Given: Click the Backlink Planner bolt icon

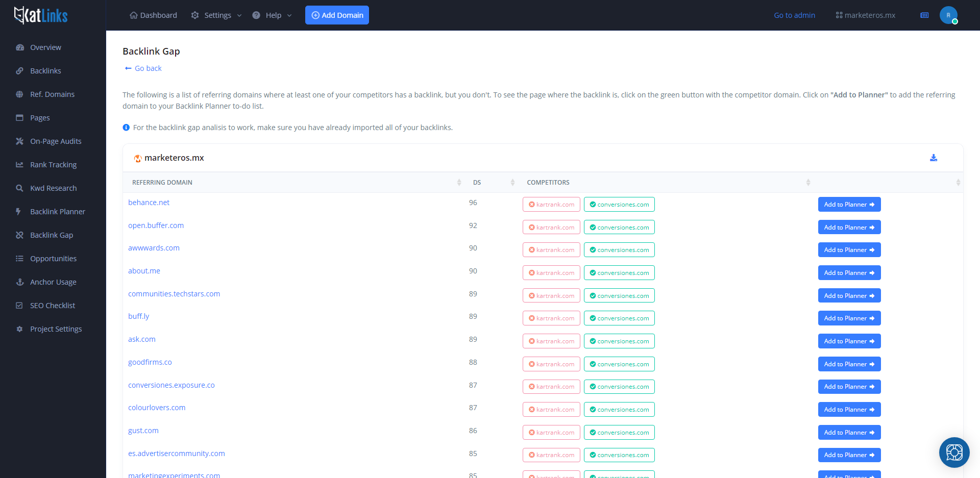Looking at the screenshot, I should [x=19, y=212].
